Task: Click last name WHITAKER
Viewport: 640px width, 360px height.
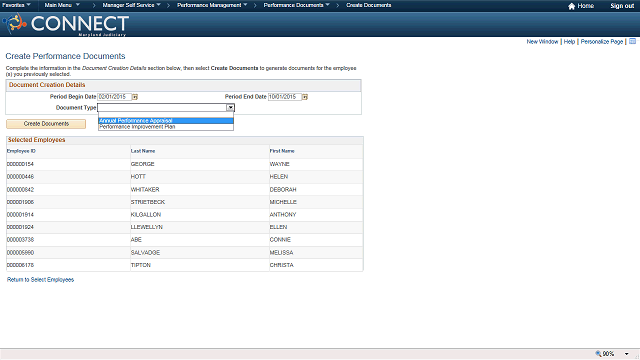Action: pos(145,190)
